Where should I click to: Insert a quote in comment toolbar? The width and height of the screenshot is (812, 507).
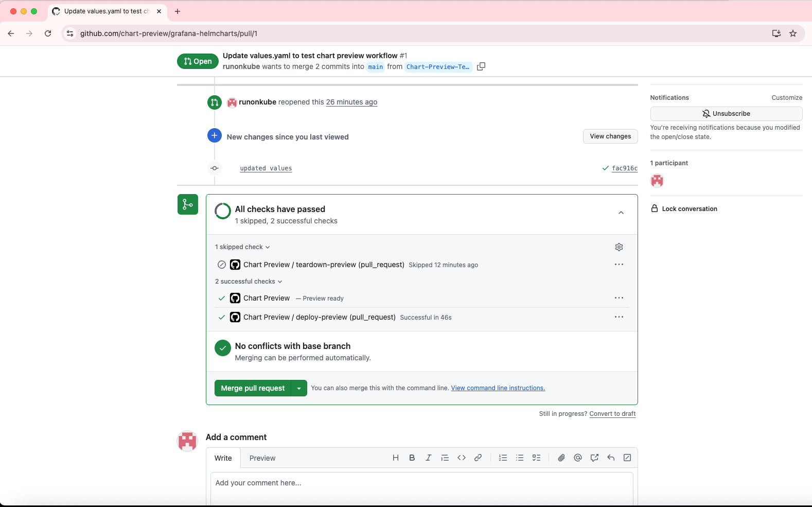(x=445, y=458)
